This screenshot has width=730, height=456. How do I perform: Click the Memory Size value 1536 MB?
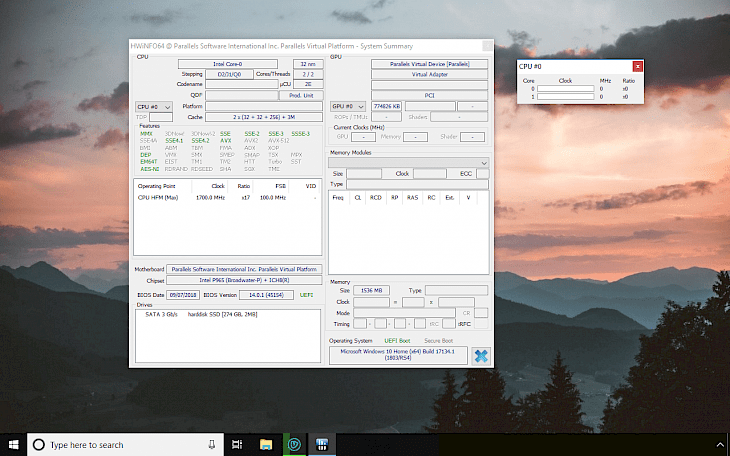click(371, 290)
